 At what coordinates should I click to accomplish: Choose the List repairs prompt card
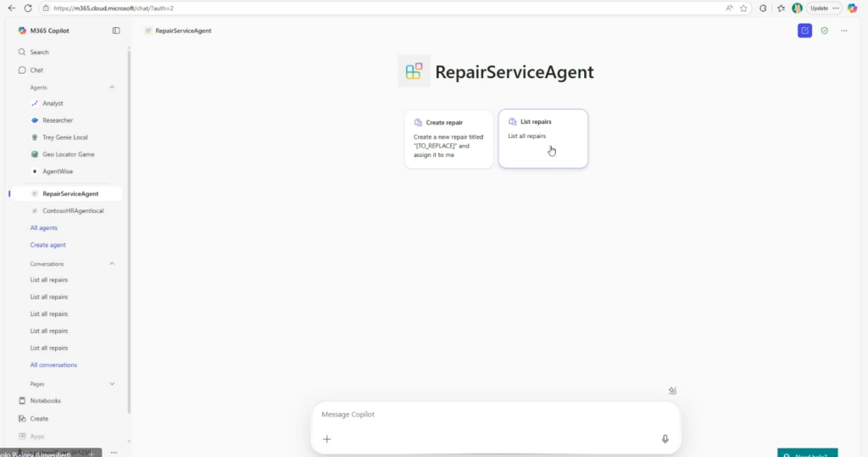[543, 138]
